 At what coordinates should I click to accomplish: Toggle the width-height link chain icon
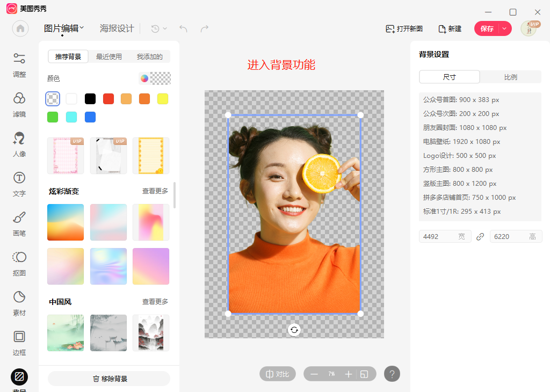click(480, 236)
